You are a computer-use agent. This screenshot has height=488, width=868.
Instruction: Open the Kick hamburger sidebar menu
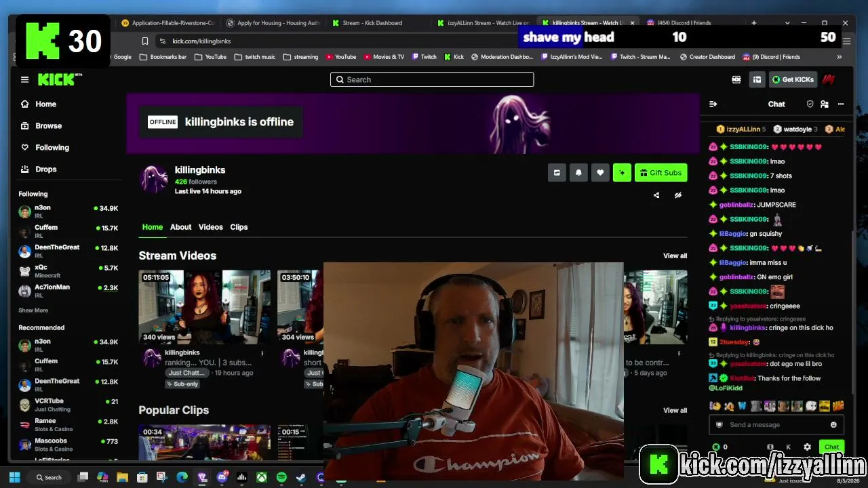coord(24,79)
